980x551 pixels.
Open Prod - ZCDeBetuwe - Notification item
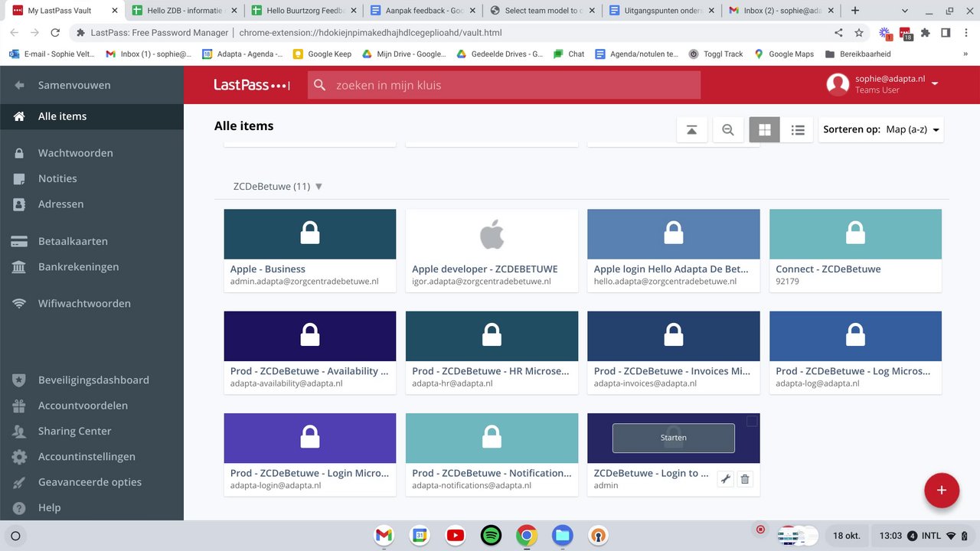click(x=492, y=455)
